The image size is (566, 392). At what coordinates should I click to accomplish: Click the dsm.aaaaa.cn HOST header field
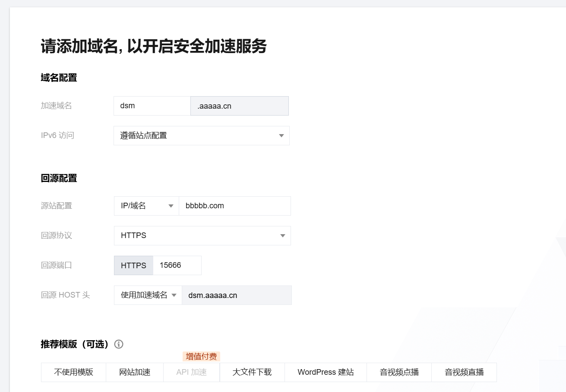click(236, 295)
